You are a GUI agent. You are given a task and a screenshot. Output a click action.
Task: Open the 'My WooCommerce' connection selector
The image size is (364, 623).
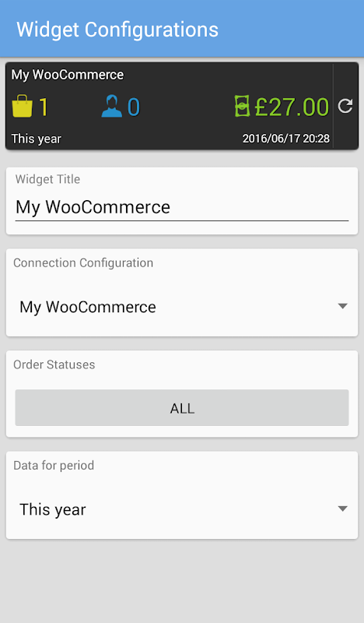(x=182, y=307)
